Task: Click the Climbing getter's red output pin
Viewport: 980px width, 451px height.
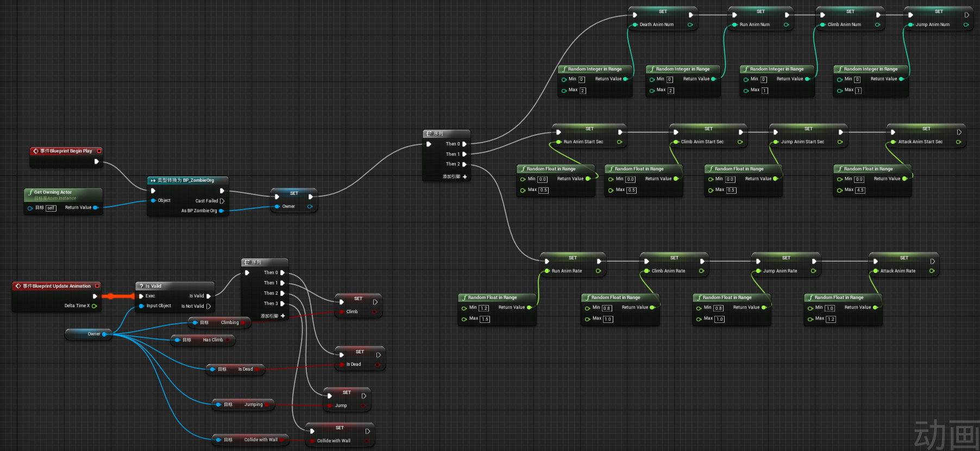Action: click(x=243, y=322)
